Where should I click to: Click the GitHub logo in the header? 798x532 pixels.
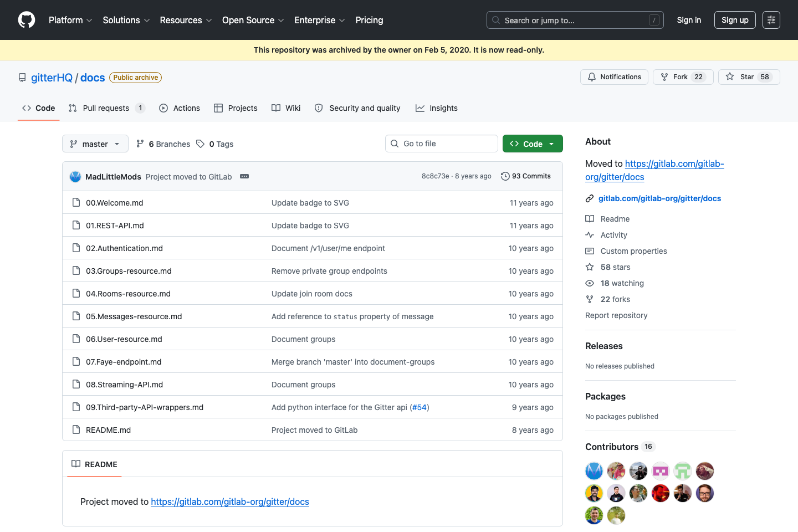tap(26, 20)
